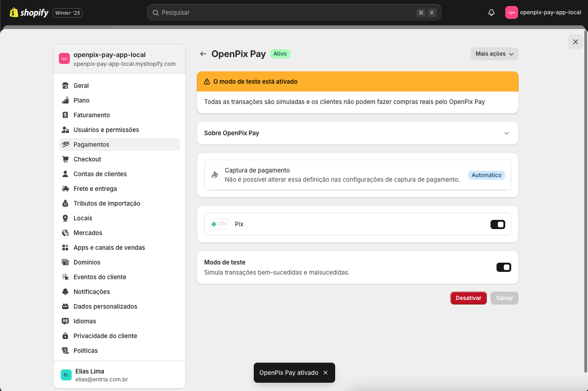Open the openpix-pay-app-local account menu
The height and width of the screenshot is (391, 588).
click(x=542, y=12)
